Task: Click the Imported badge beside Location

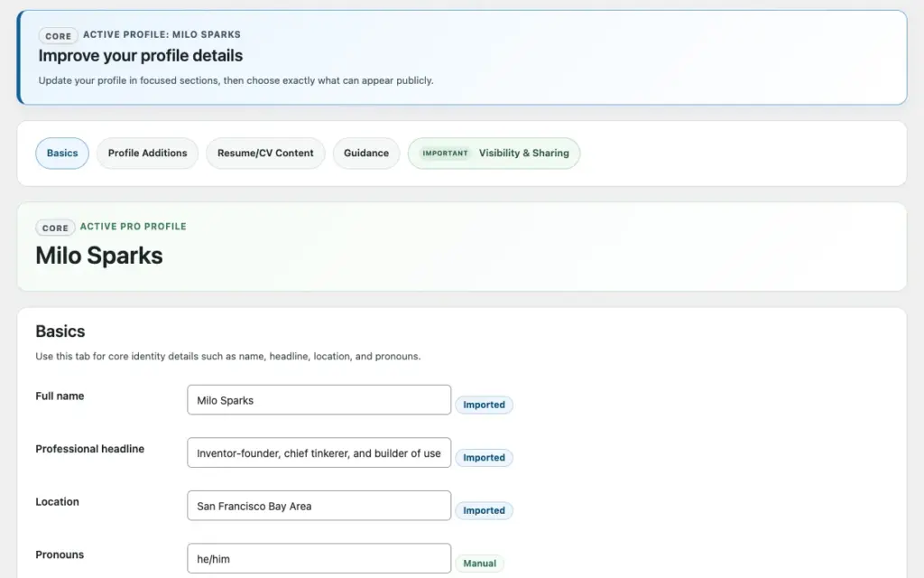Action: 484,510
